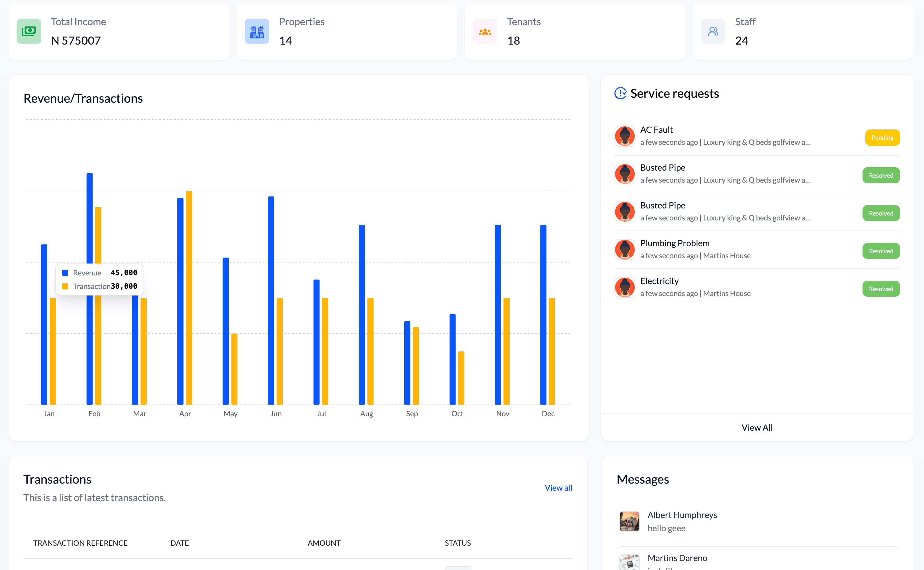Viewport: 924px width, 570px height.
Task: Click TRANSACTION REFERENCE column header
Action: (80, 543)
